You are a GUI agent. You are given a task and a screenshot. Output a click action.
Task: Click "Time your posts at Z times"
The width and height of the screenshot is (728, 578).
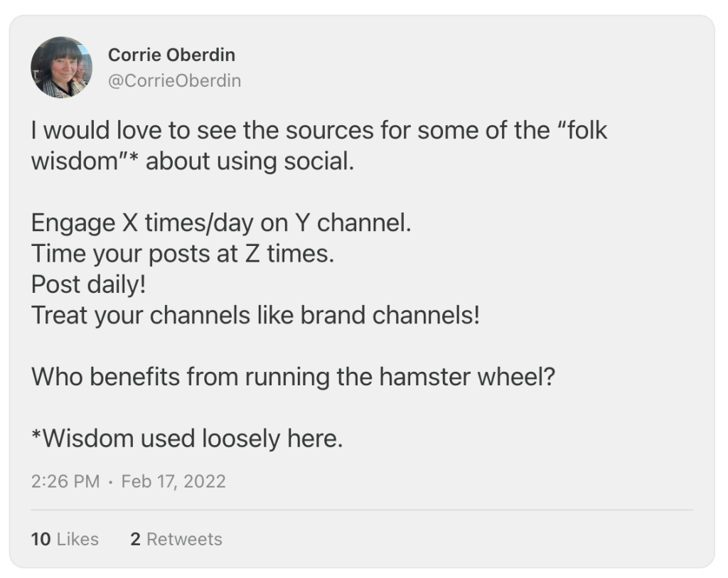182,253
